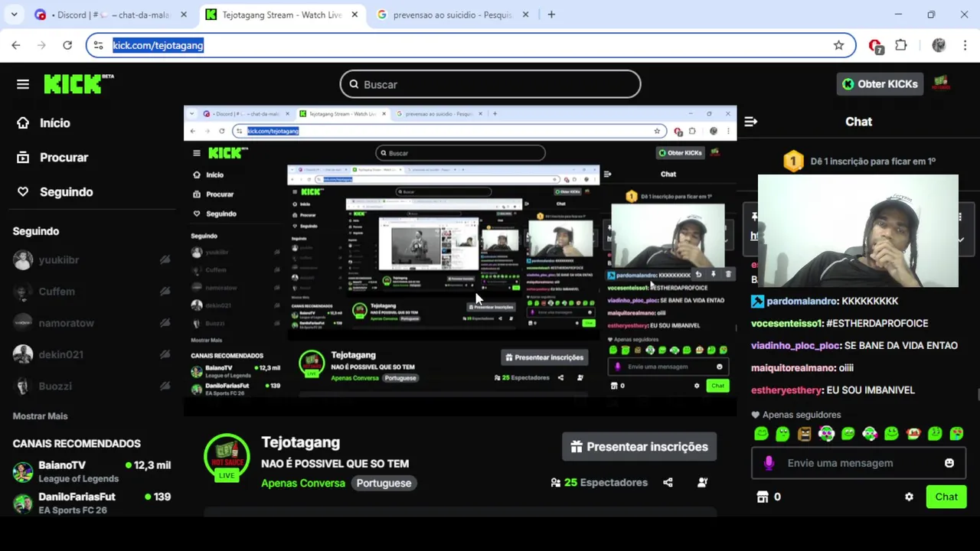
Task: Click the purple microphone icon in message box
Action: click(x=769, y=463)
